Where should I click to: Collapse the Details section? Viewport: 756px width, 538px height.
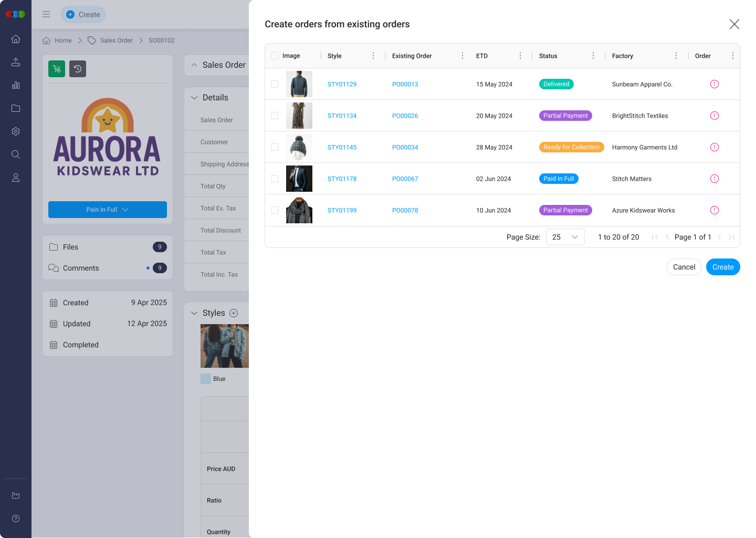coord(194,97)
